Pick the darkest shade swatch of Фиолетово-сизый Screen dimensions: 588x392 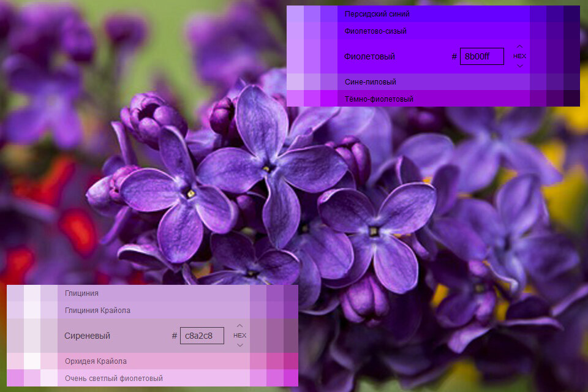571,31
